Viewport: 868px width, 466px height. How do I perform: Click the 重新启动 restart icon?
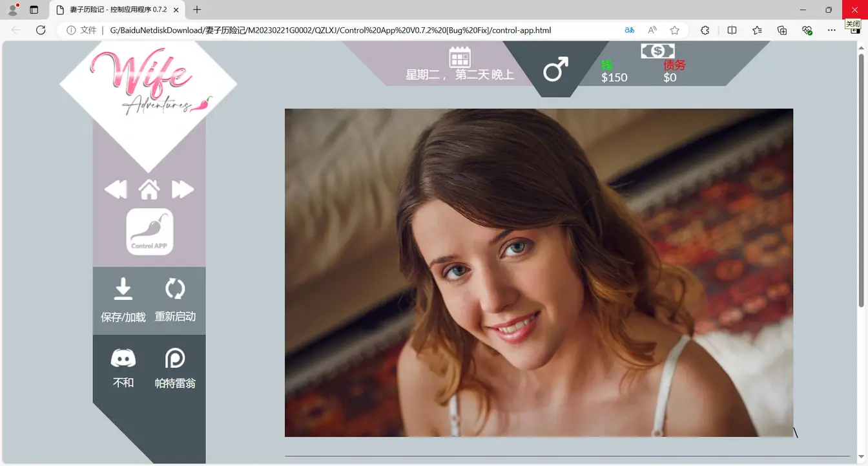(x=175, y=289)
